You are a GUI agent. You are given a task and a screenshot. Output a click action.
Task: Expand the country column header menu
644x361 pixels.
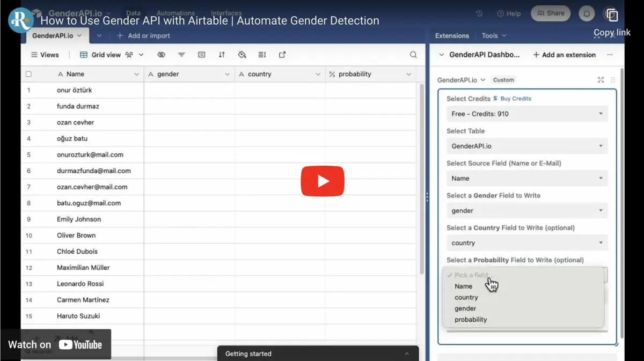pos(318,75)
